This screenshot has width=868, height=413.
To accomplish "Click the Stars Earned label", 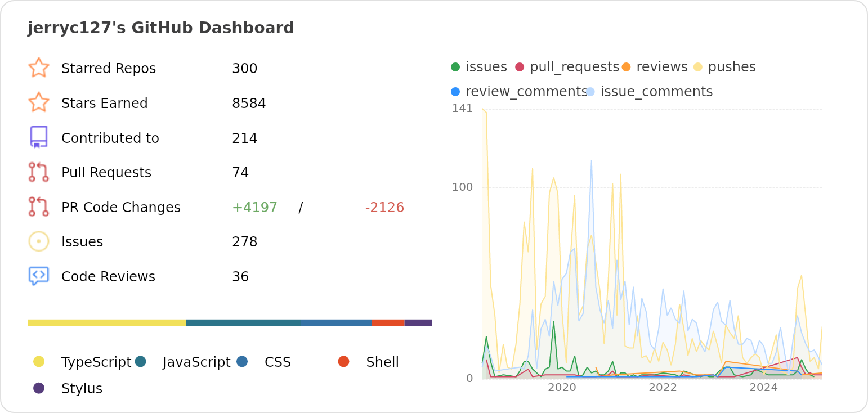I will click(x=105, y=104).
